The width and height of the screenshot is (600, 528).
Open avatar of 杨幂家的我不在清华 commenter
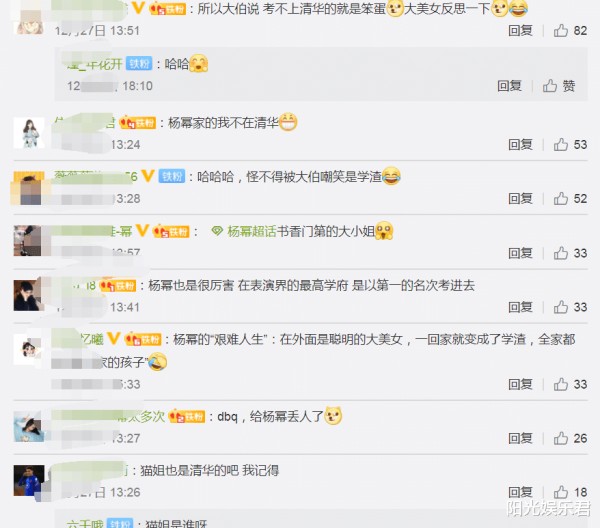[29, 133]
